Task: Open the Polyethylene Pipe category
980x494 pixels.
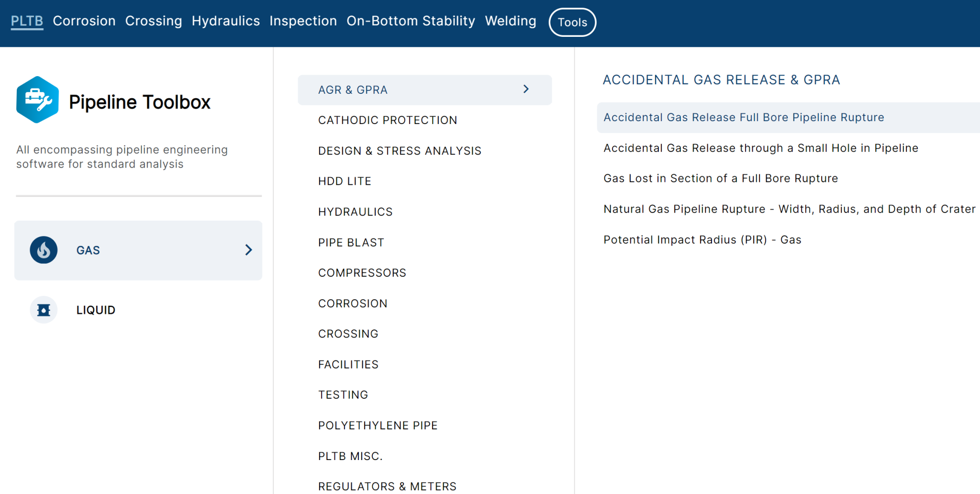Action: pos(378,425)
